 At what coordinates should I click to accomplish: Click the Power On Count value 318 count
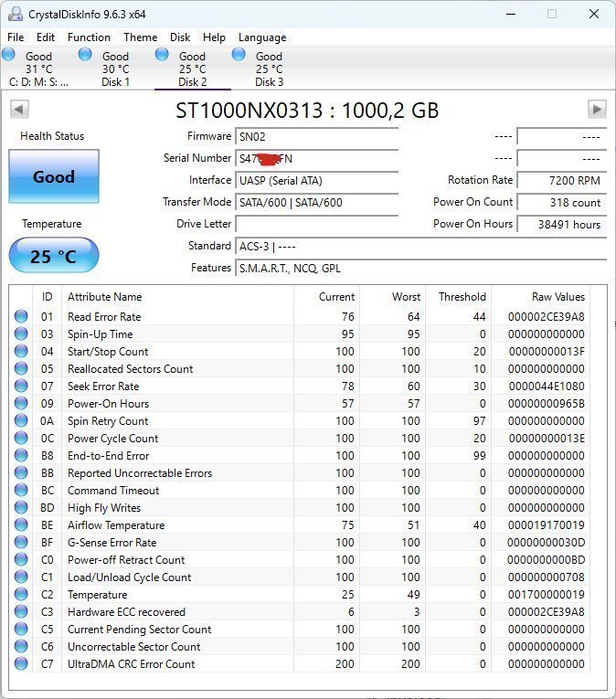[561, 202]
